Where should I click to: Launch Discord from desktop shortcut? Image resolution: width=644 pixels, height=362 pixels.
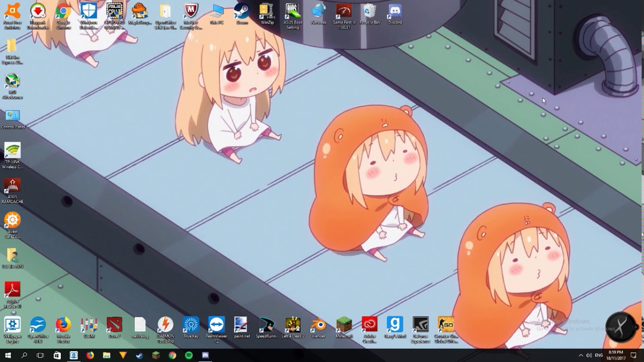[395, 14]
